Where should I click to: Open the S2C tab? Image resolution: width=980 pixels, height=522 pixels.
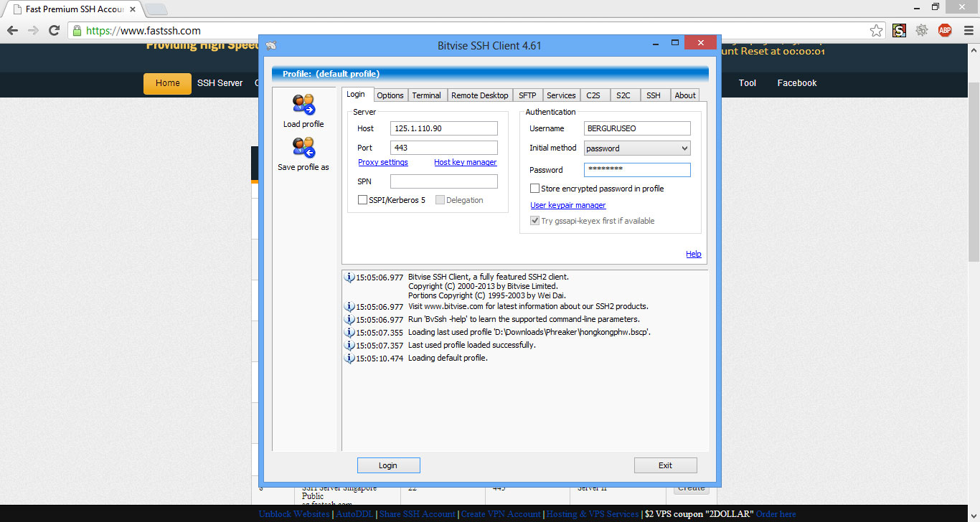(623, 95)
